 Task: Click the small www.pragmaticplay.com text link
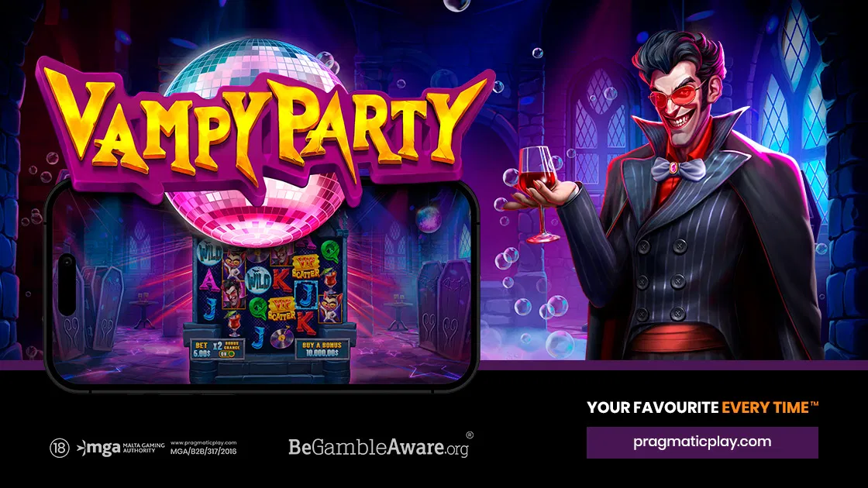pyautogui.click(x=203, y=442)
